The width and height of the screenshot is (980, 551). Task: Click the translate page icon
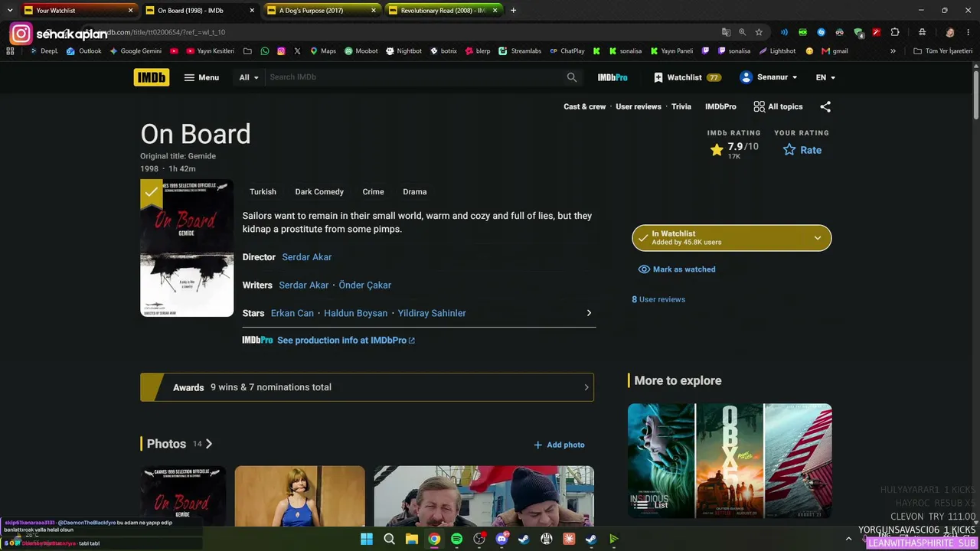[x=726, y=32]
